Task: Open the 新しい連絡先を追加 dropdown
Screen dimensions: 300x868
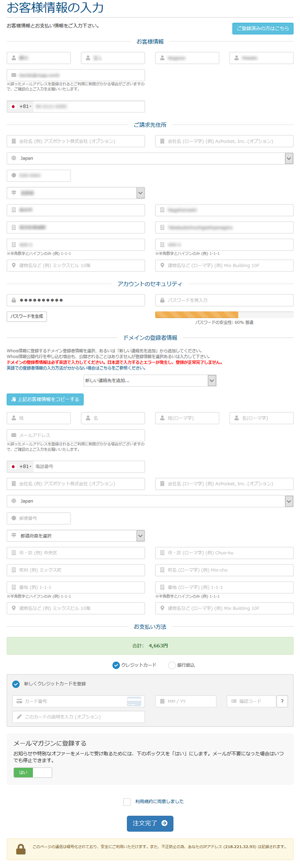Action: tap(150, 381)
